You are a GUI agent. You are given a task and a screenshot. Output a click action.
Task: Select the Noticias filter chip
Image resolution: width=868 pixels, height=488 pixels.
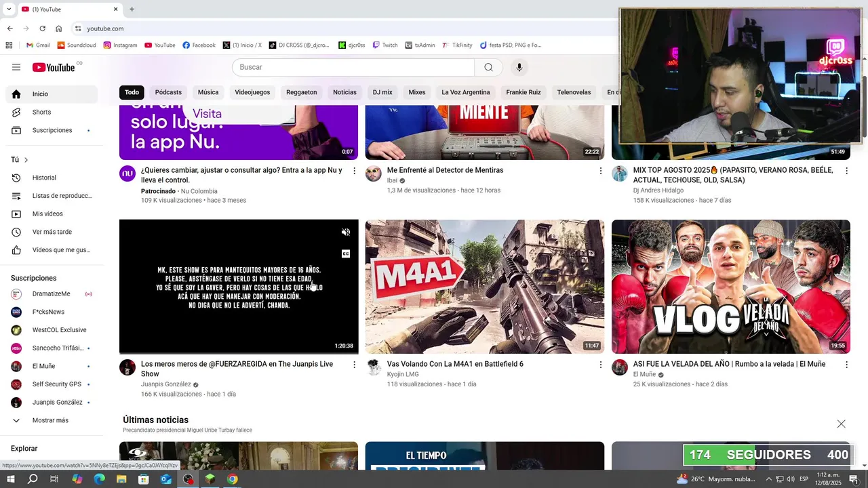pos(344,92)
